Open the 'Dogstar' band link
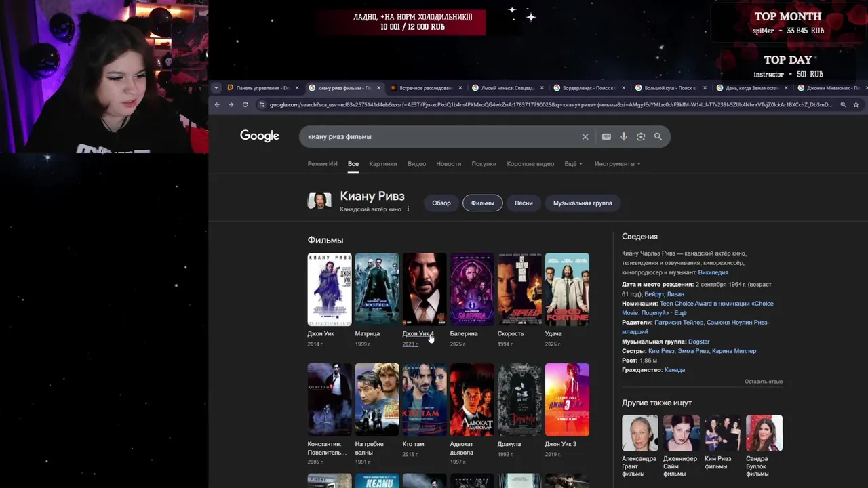This screenshot has width=868, height=488. pos(698,342)
